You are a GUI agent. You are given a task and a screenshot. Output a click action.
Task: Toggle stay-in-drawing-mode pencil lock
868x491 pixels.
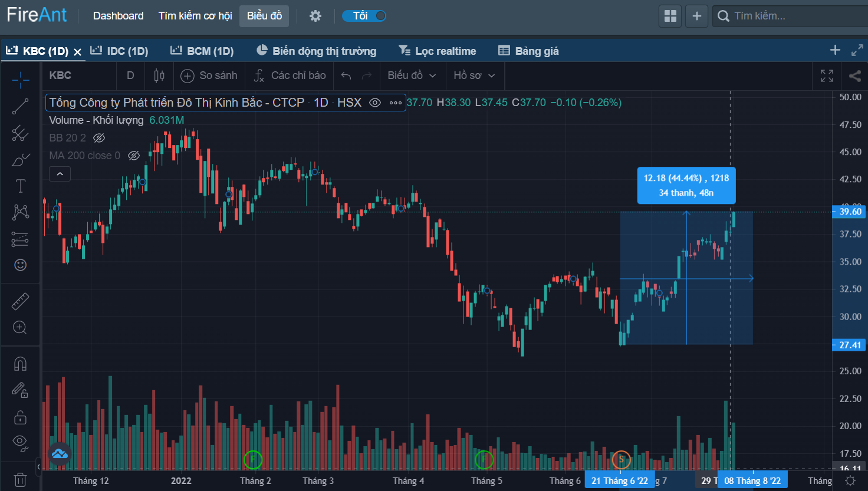click(21, 390)
